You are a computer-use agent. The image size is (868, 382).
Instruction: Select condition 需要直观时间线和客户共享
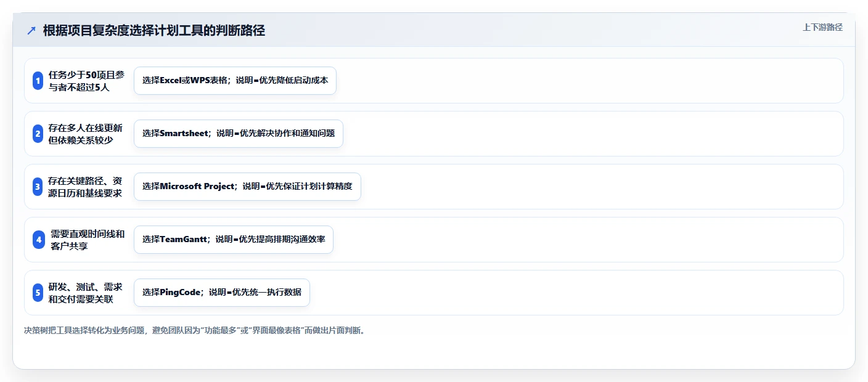[88, 240]
